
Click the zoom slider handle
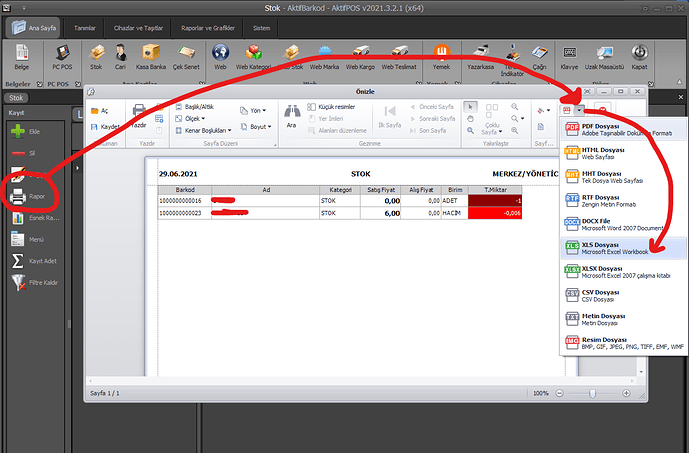592,394
